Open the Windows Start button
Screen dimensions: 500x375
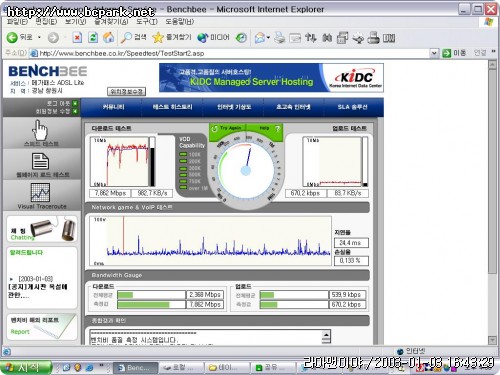pos(26,367)
